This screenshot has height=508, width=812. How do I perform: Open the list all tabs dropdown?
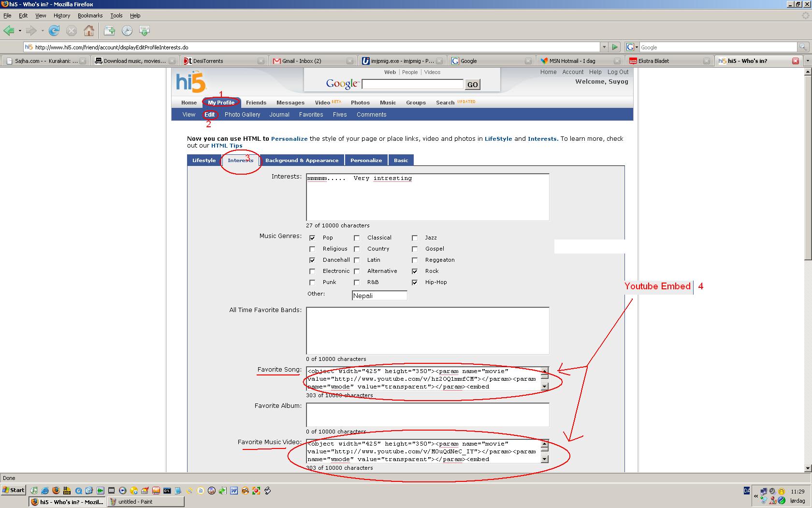pos(807,61)
